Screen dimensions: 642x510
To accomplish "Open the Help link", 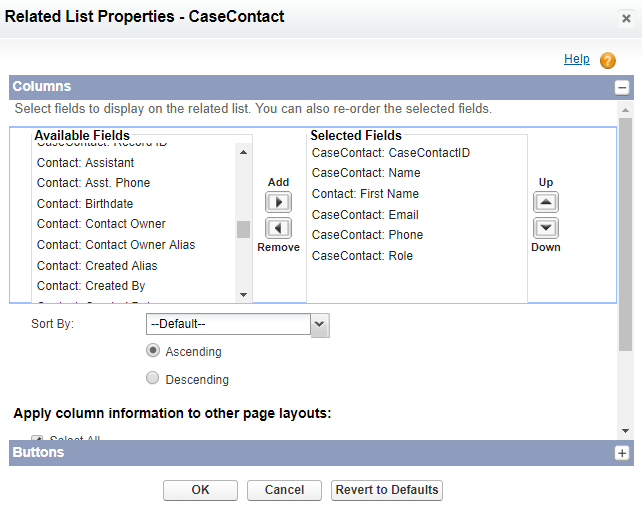I will tap(577, 59).
